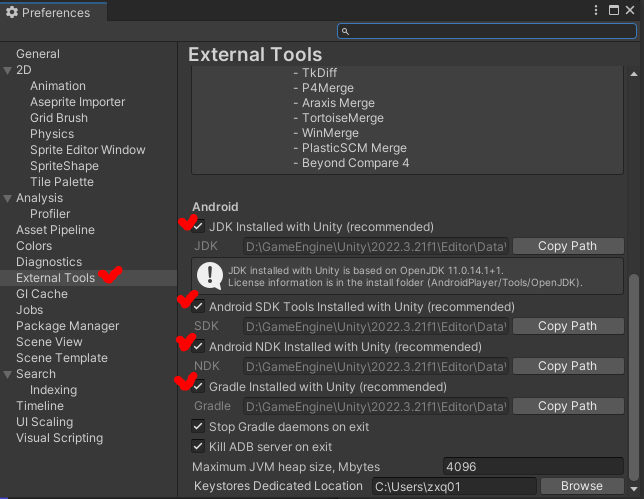Copy the SDK path
Screen dimensions: 644x499
568,326
